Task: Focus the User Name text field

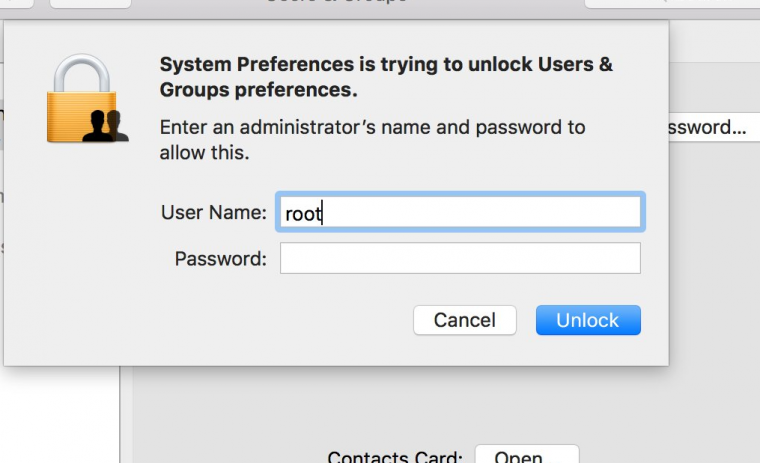Action: point(460,212)
